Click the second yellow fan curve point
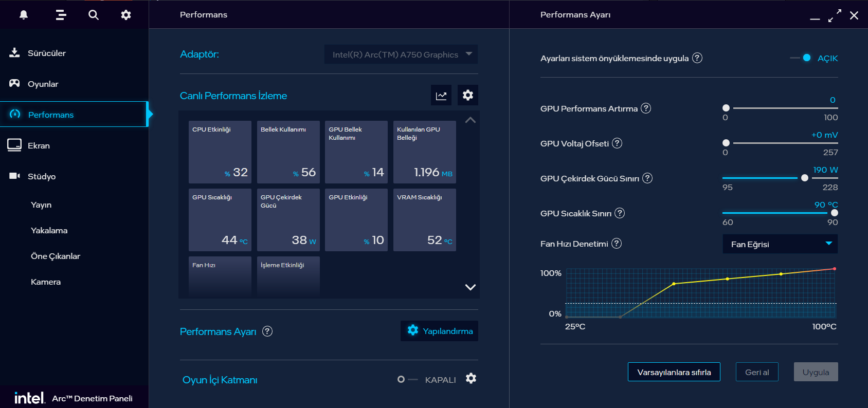 727,279
